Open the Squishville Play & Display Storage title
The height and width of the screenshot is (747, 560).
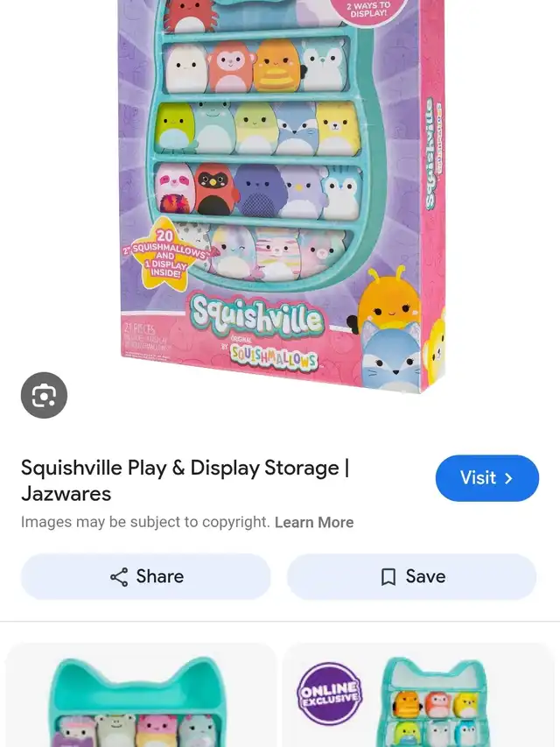[x=185, y=480]
